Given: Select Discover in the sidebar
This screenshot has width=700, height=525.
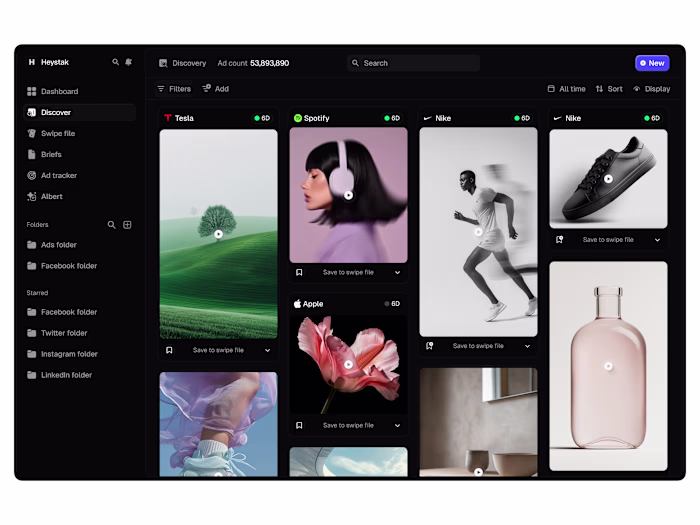Looking at the screenshot, I should click(79, 112).
